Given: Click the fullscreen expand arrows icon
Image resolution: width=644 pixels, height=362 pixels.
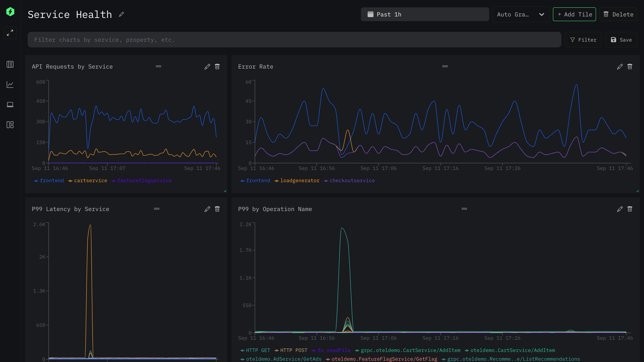Looking at the screenshot, I should point(10,33).
